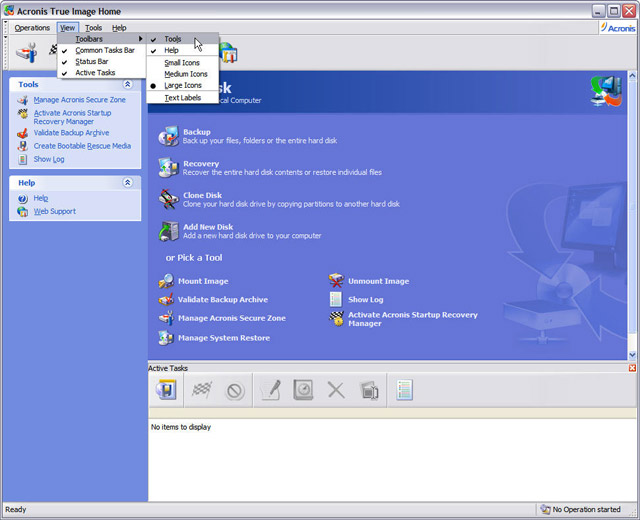
Task: Click the main panel scrollbar up arrow
Action: tap(632, 75)
